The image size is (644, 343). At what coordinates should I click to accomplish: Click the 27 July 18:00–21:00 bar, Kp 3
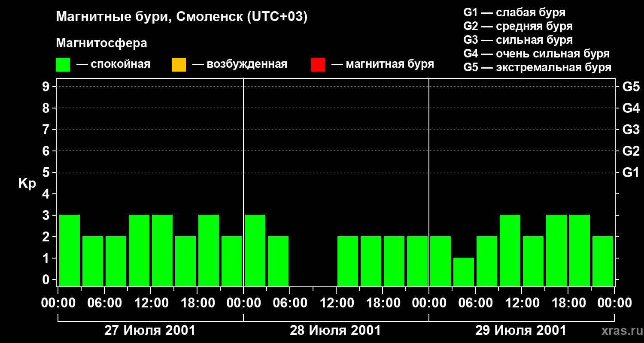click(x=209, y=250)
